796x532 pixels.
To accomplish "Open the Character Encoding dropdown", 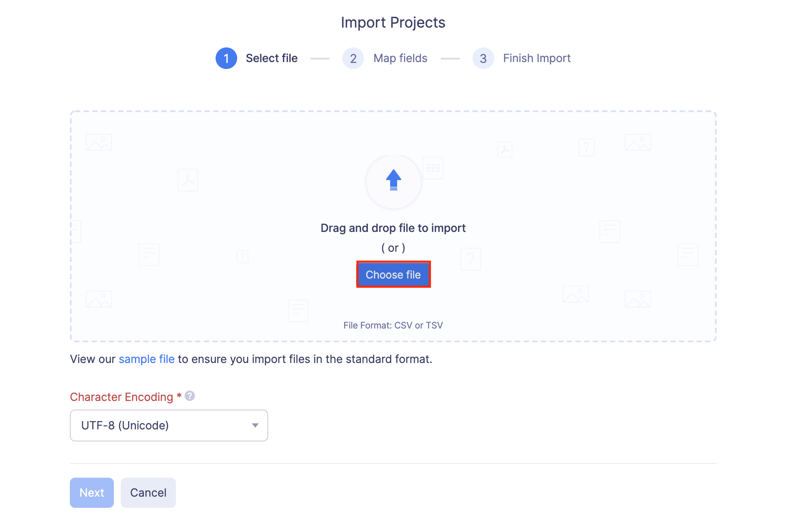I will click(x=168, y=426).
